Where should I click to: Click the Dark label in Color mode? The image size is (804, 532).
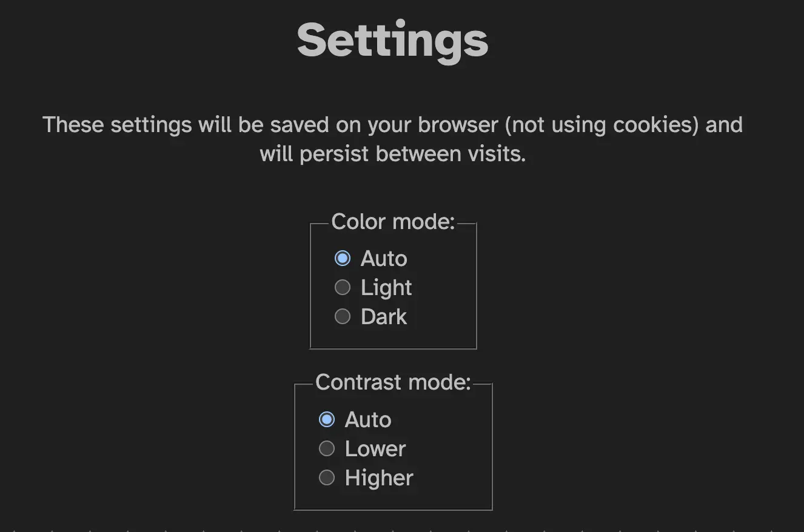(x=384, y=316)
